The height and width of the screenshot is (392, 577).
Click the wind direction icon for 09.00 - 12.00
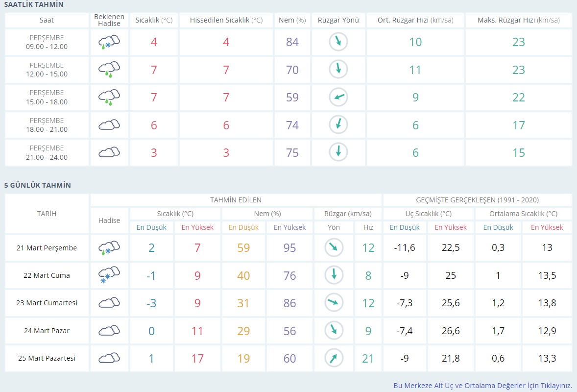click(338, 42)
